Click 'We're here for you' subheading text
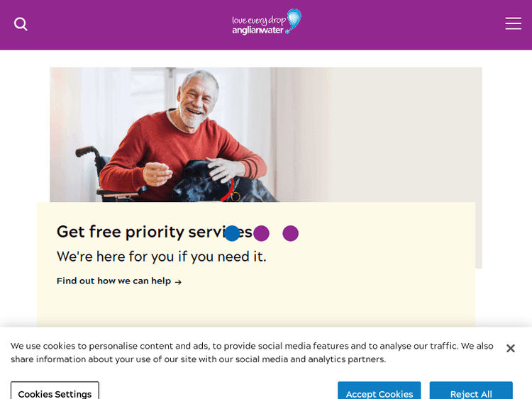Screen dimensions: 532x399 (x=161, y=257)
